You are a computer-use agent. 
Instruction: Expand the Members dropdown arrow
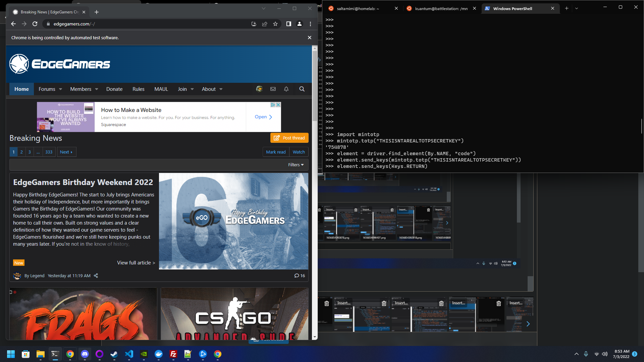pos(97,89)
